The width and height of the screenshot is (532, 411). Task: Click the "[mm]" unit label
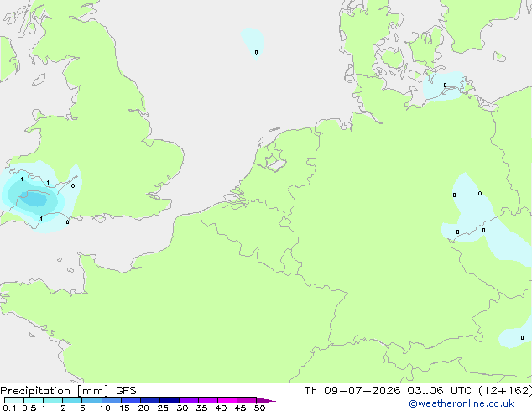click(93, 391)
